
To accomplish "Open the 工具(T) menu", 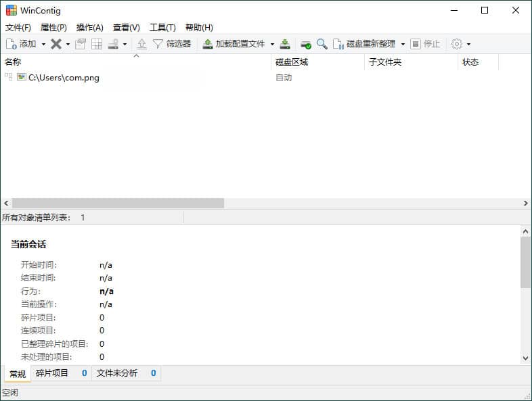I will click(x=162, y=28).
